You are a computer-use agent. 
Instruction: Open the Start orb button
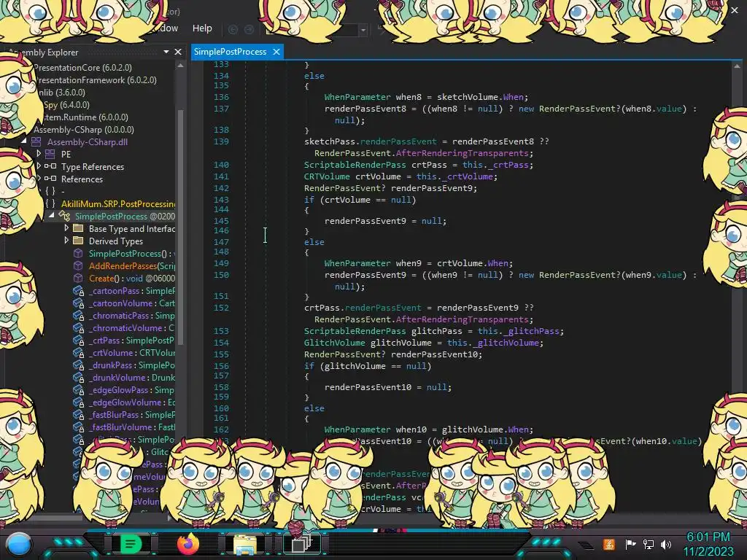(19, 544)
